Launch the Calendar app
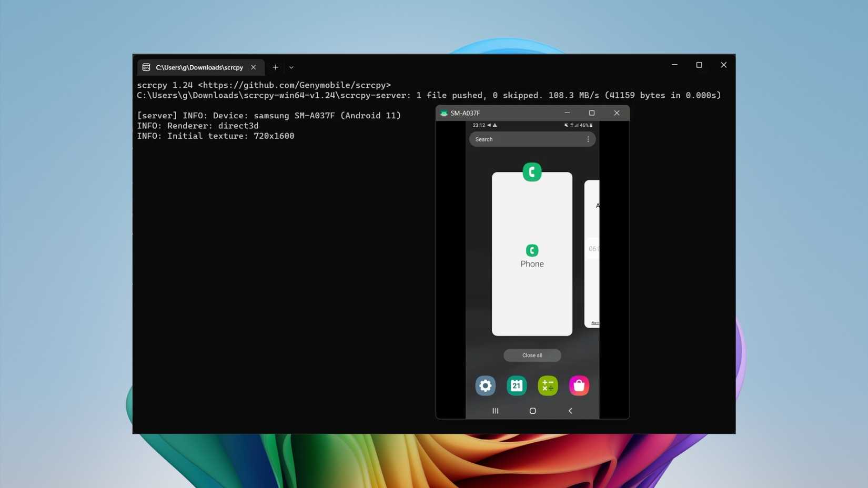 tap(516, 385)
